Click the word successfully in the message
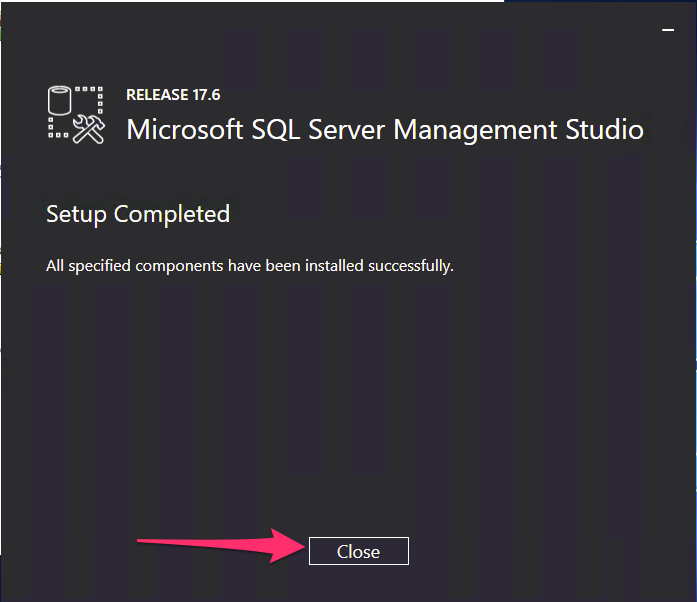 (x=411, y=266)
